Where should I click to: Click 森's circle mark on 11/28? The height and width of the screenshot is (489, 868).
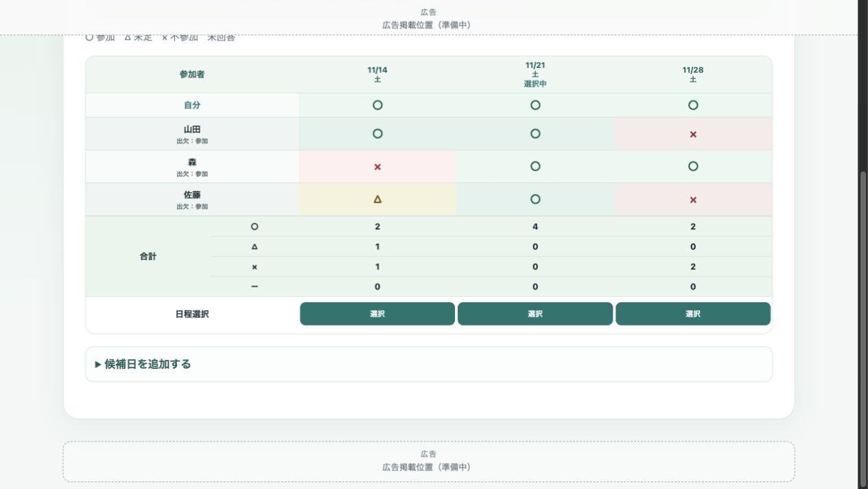pyautogui.click(x=693, y=166)
